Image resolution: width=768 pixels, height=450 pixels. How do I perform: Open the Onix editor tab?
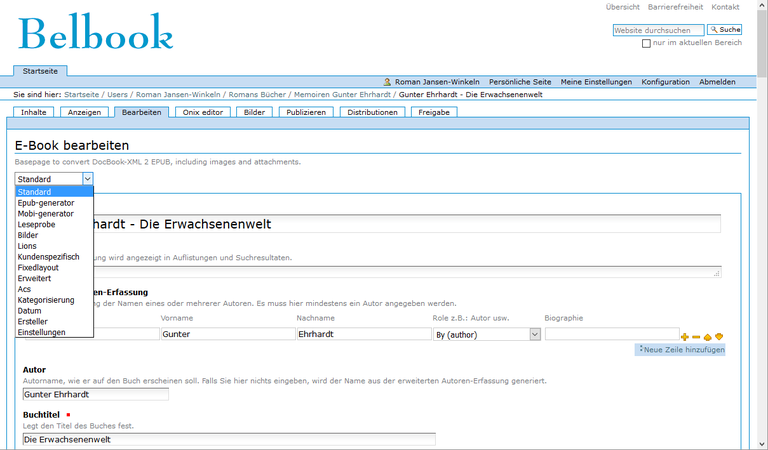203,112
